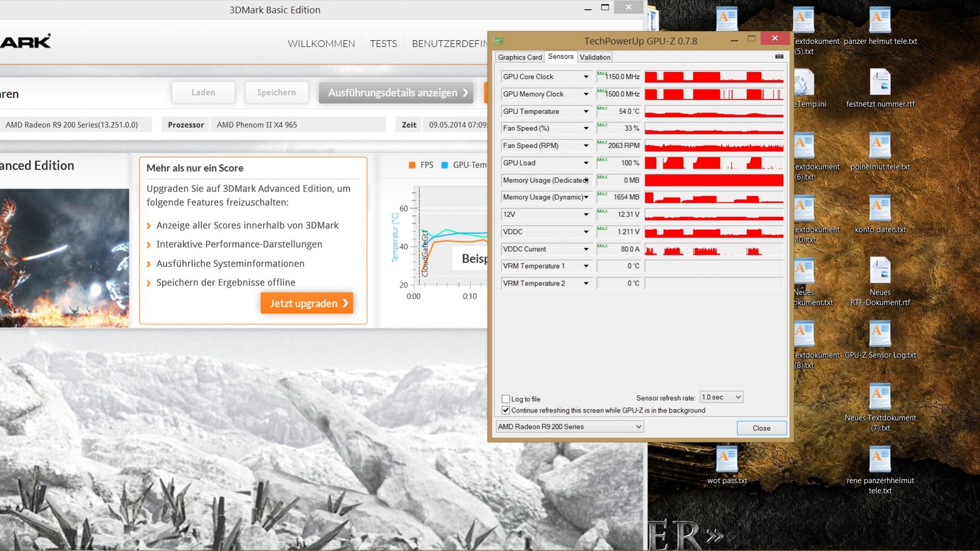Click the 'Mehr als nur ein Score' heading
This screenshot has height=551, width=980.
tap(195, 168)
